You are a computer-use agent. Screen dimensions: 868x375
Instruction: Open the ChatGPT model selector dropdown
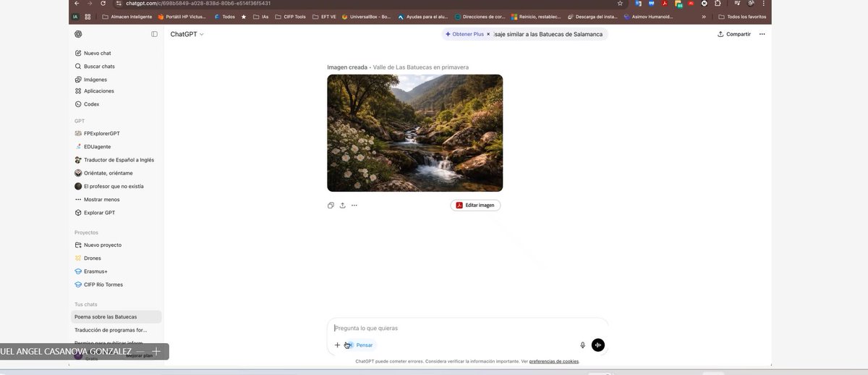[x=187, y=34]
